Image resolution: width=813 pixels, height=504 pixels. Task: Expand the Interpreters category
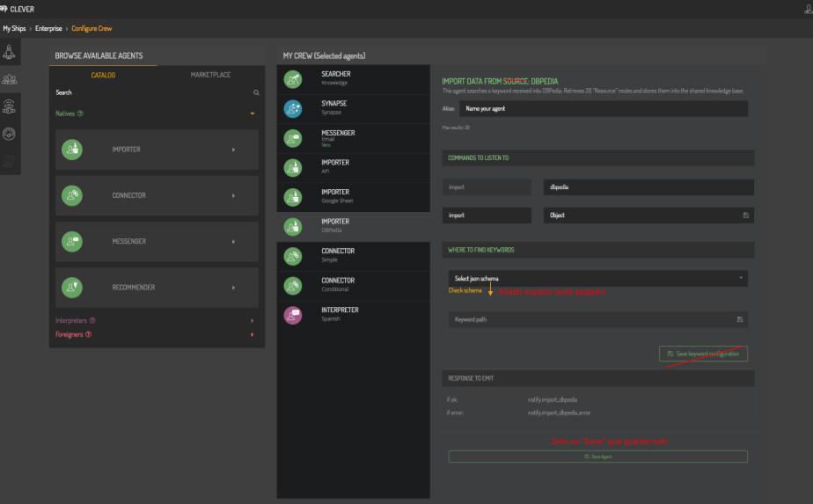[x=252, y=320]
